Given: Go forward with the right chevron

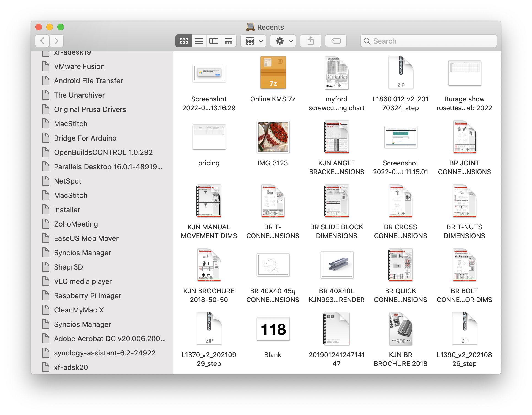Looking at the screenshot, I should click(x=56, y=41).
